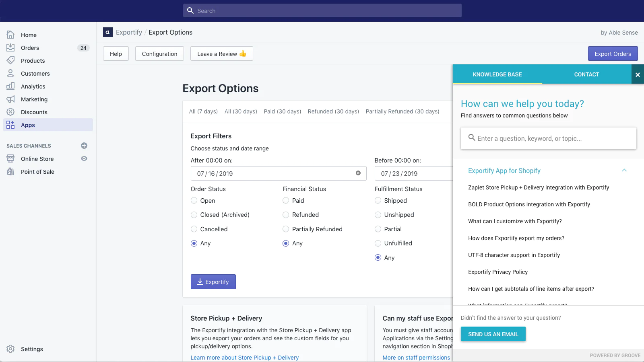The height and width of the screenshot is (362, 644).
Task: Select Partial fulfillment status
Action: tap(378, 229)
